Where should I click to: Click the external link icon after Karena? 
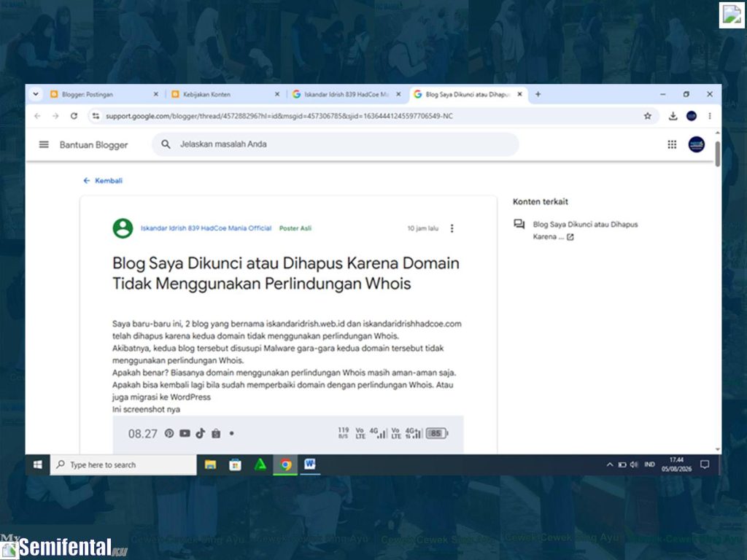570,237
